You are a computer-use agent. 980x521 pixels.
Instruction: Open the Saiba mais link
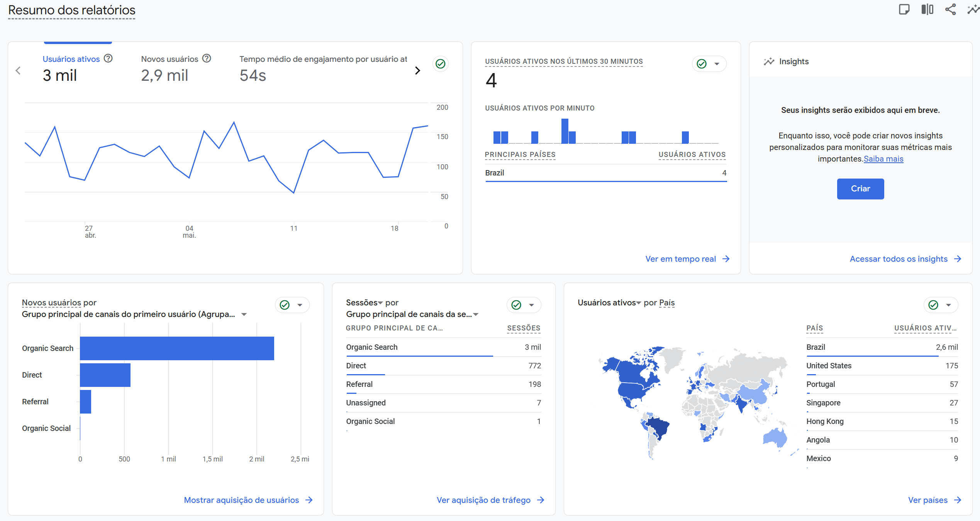tap(883, 159)
